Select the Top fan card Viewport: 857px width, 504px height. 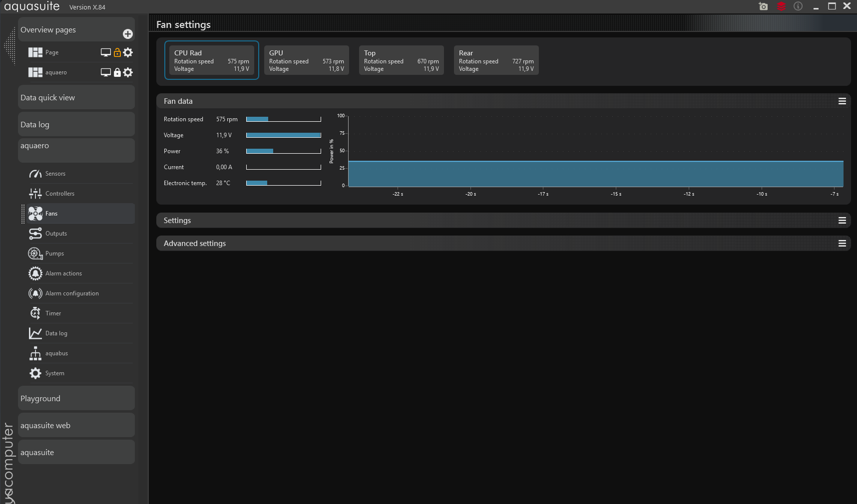402,60
